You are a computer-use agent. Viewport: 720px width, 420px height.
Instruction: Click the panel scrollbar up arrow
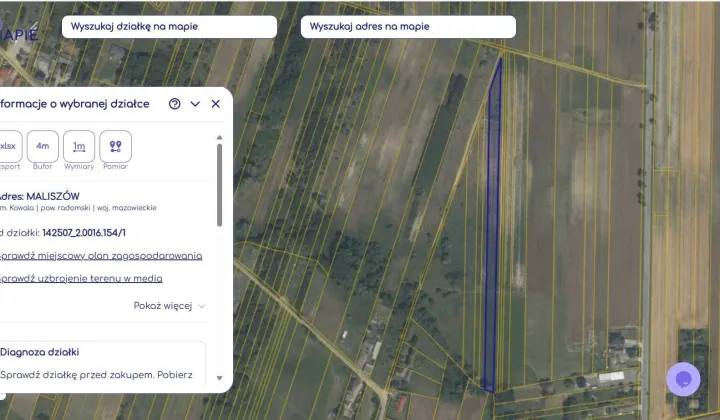[219, 138]
